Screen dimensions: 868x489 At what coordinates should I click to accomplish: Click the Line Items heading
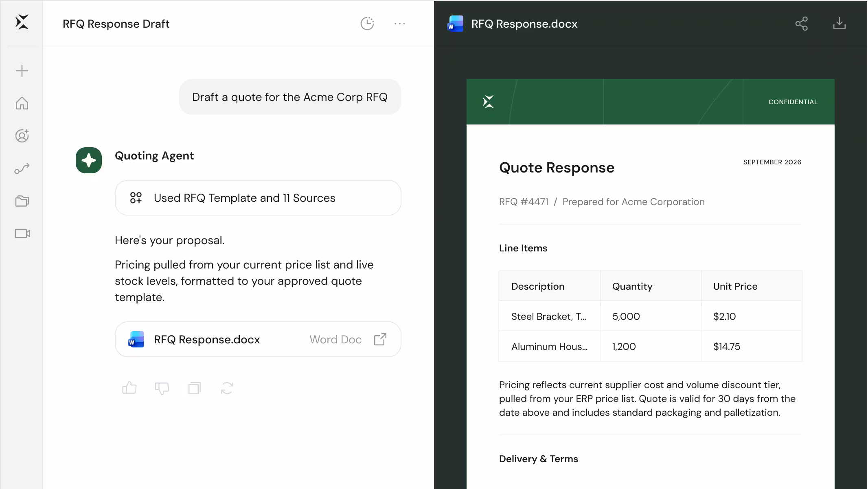(523, 248)
